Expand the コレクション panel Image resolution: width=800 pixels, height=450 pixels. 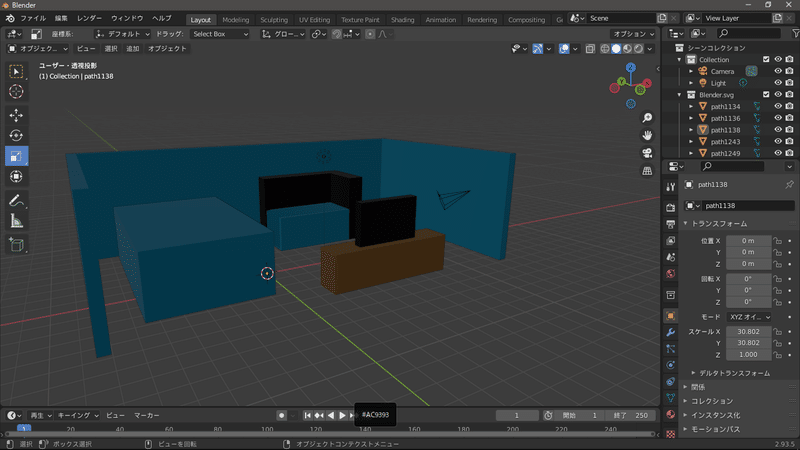click(712, 402)
